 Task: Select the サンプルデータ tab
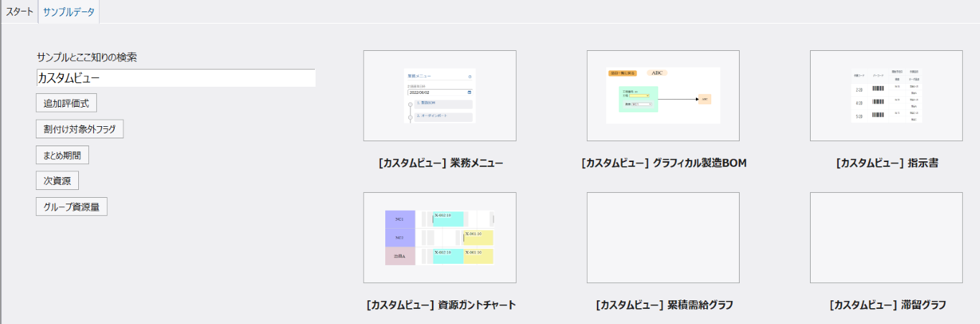[69, 11]
